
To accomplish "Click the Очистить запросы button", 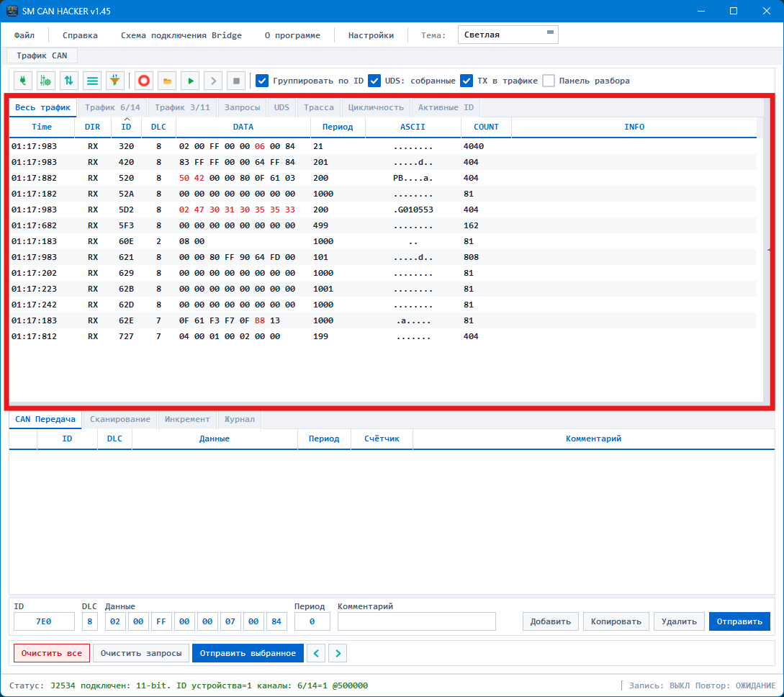I will pyautogui.click(x=141, y=653).
